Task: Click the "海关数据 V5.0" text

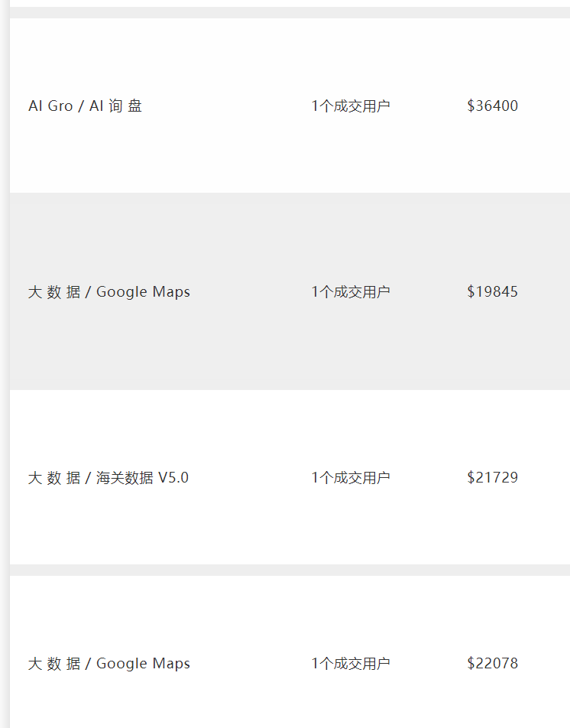Action: (142, 478)
